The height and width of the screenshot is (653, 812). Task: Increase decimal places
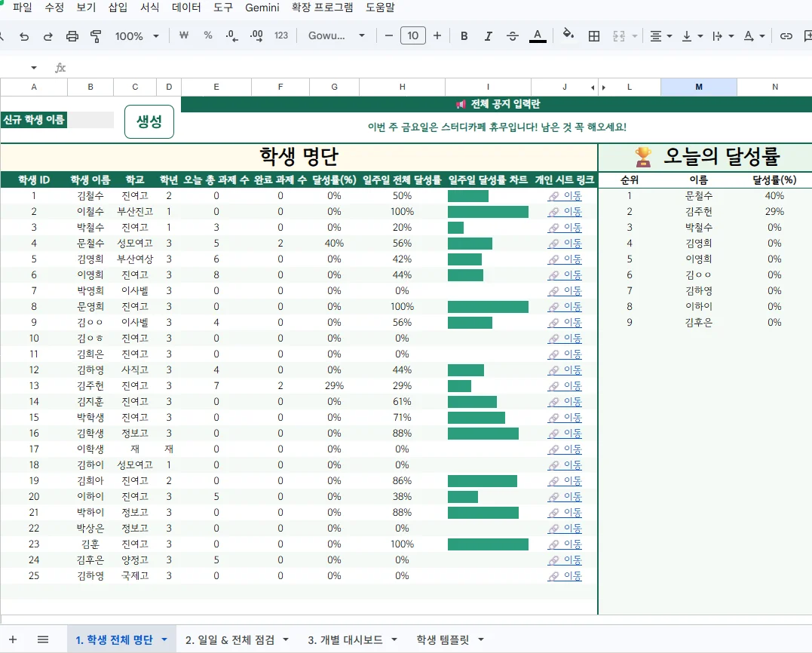(x=256, y=35)
